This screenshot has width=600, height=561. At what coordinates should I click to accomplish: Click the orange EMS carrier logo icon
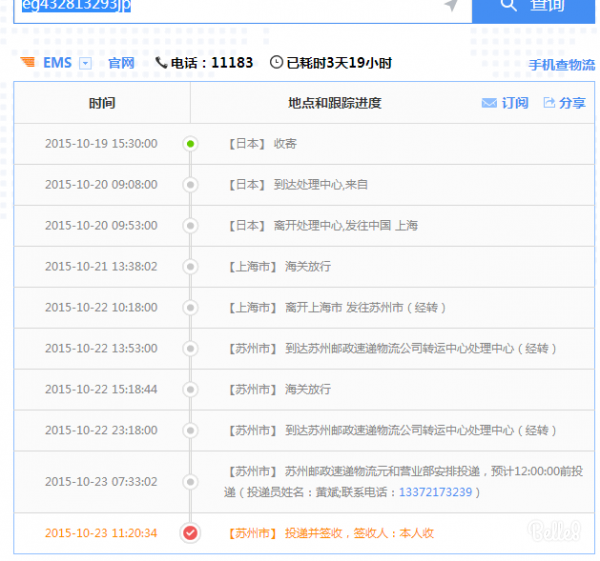coord(28,62)
